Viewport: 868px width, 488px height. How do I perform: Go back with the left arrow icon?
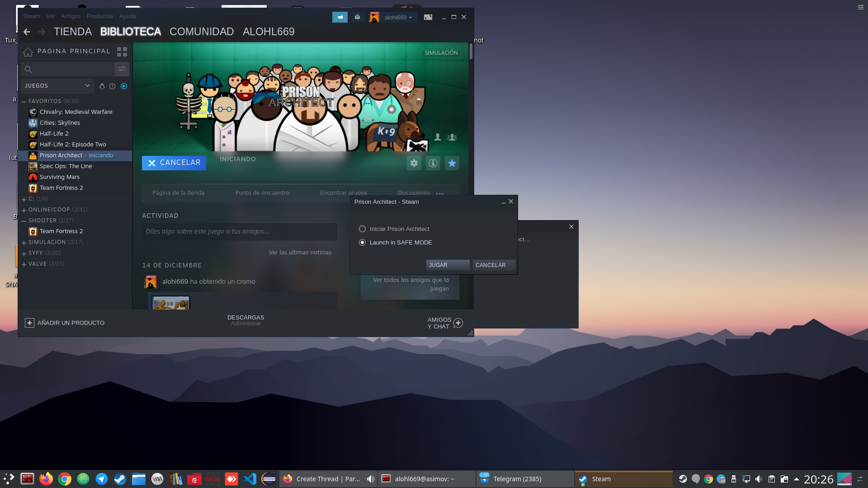tap(27, 32)
